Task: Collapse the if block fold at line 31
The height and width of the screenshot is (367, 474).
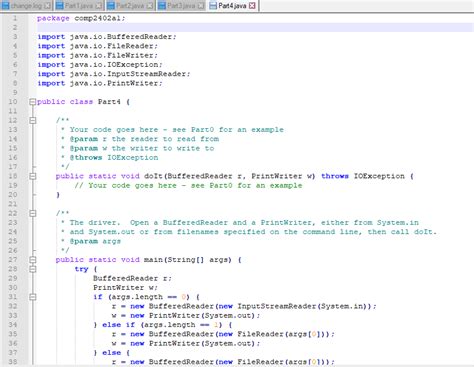Action: 32,297
